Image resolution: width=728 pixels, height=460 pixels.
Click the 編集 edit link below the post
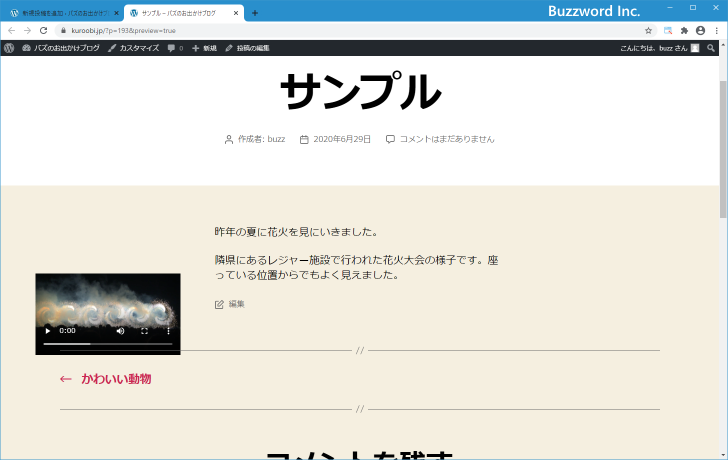pos(236,304)
